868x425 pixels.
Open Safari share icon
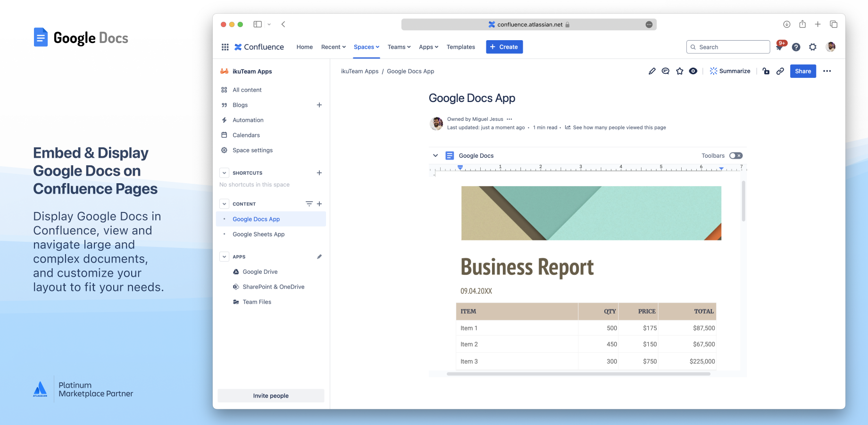point(802,24)
